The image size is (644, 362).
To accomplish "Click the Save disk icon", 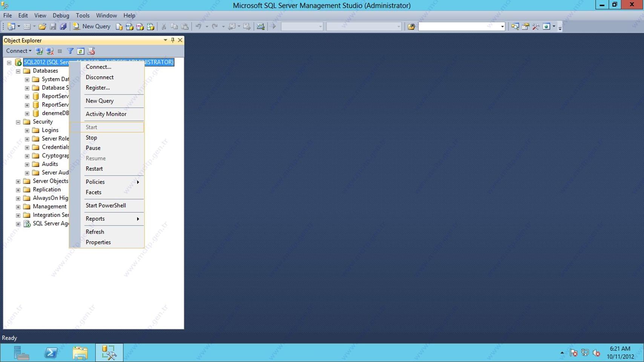I will pyautogui.click(x=53, y=26).
